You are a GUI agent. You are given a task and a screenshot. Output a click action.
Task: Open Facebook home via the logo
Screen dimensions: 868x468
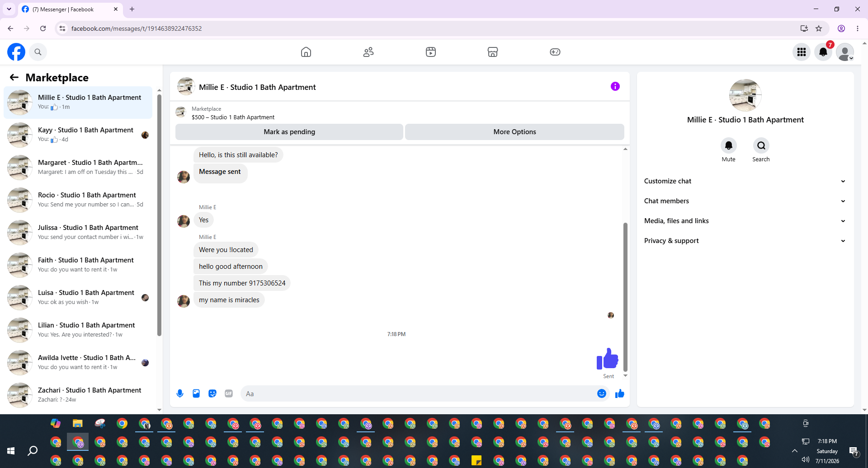[16, 52]
